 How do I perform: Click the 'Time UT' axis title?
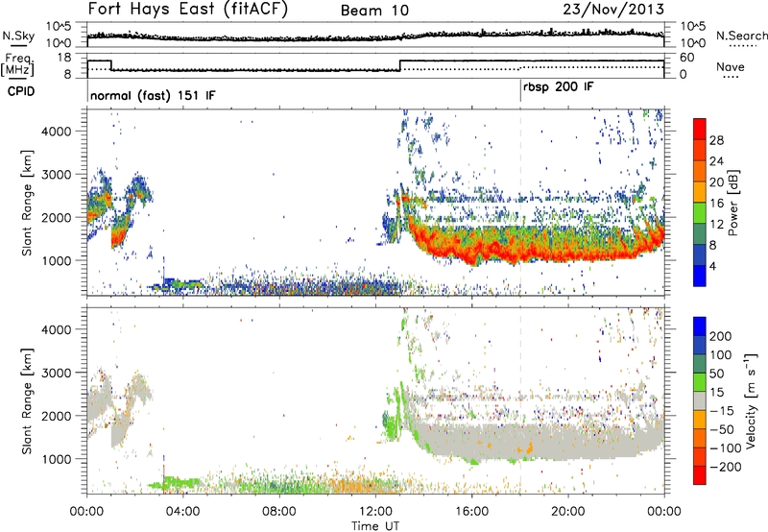[375, 526]
